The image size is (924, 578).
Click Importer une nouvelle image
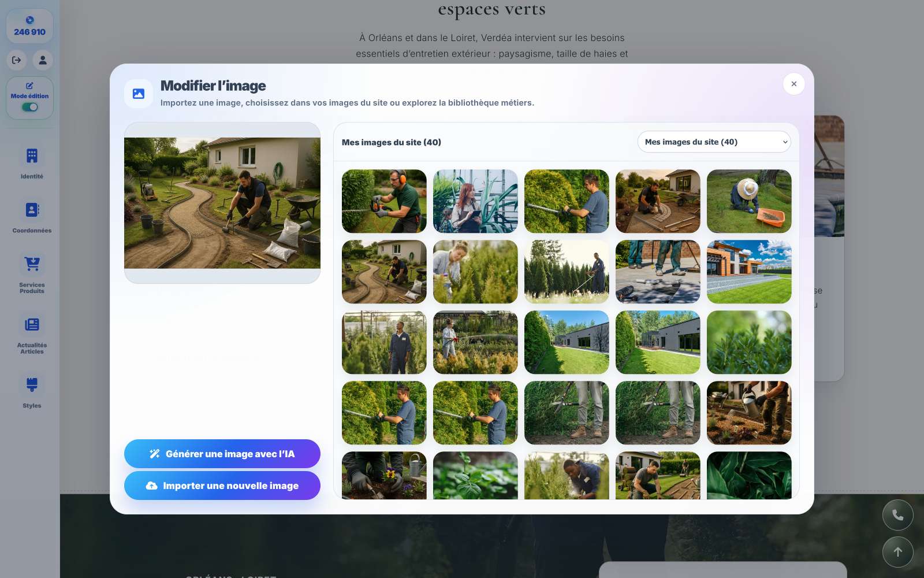(x=222, y=486)
